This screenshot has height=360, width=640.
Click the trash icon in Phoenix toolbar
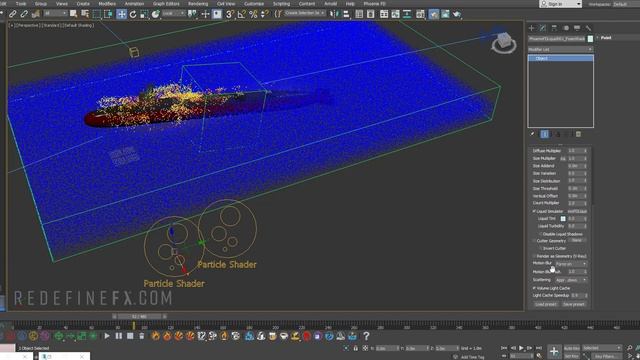coord(141,336)
